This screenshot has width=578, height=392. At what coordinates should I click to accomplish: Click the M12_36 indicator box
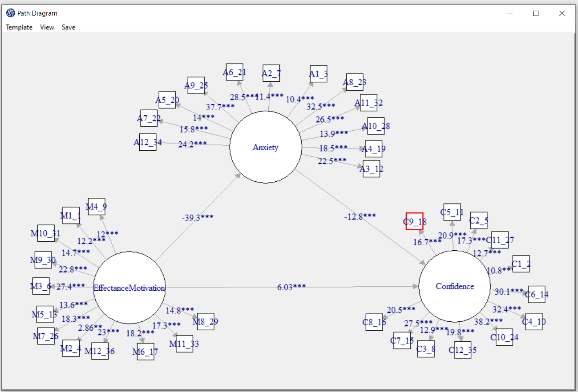coord(100,351)
